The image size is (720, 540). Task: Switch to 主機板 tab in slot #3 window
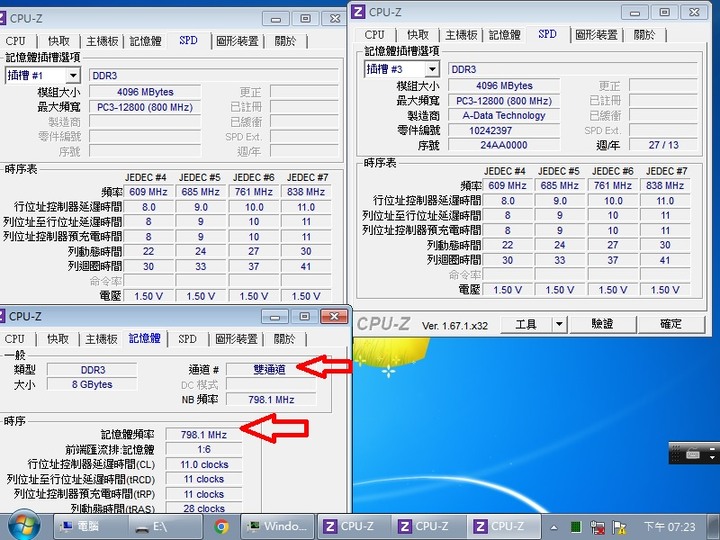[461, 34]
